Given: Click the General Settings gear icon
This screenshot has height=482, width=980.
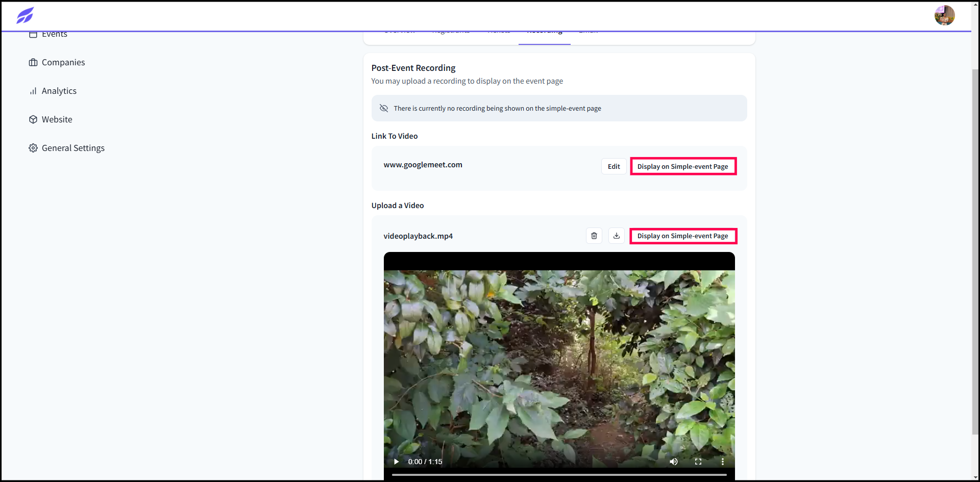Looking at the screenshot, I should tap(33, 148).
